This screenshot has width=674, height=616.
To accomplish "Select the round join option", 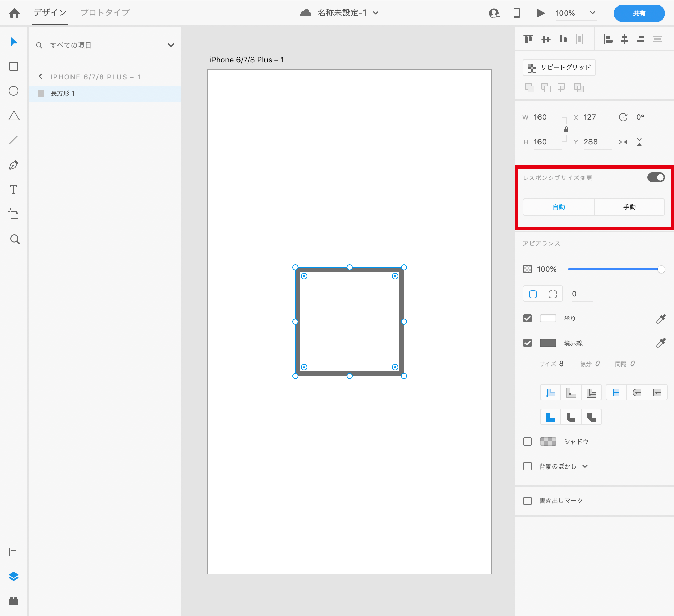I will pyautogui.click(x=571, y=417).
